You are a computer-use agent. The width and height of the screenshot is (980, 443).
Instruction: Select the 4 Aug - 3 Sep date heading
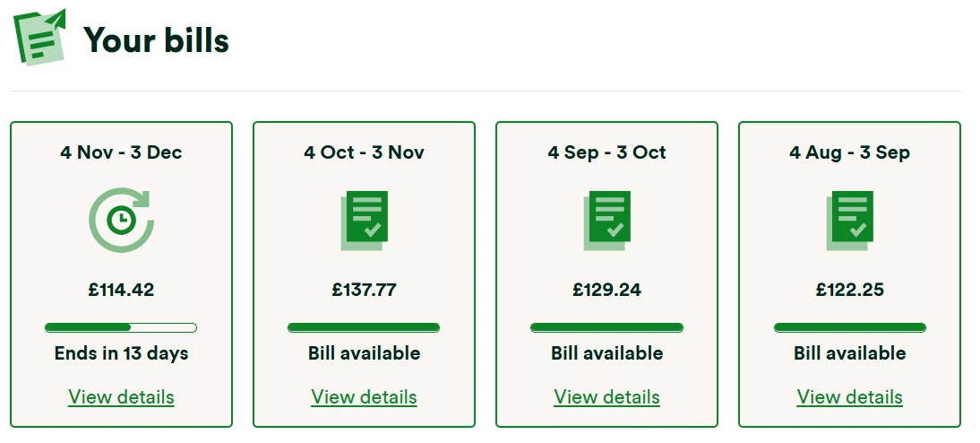point(849,152)
